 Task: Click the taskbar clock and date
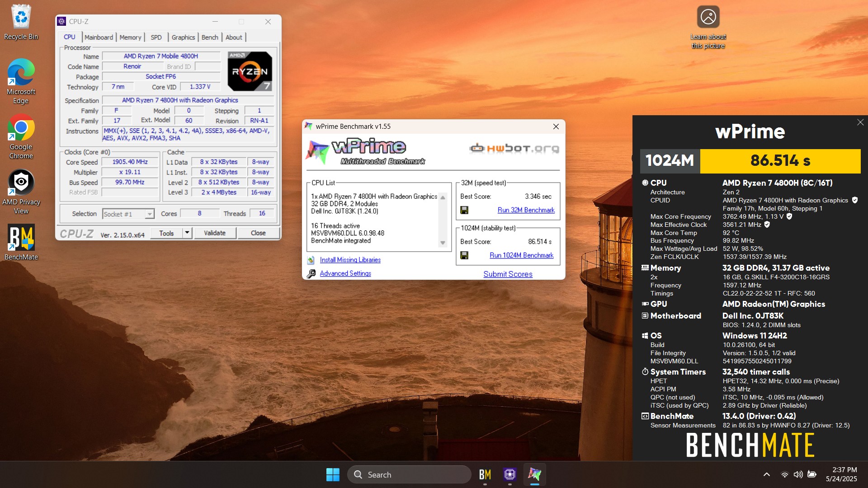tap(842, 474)
